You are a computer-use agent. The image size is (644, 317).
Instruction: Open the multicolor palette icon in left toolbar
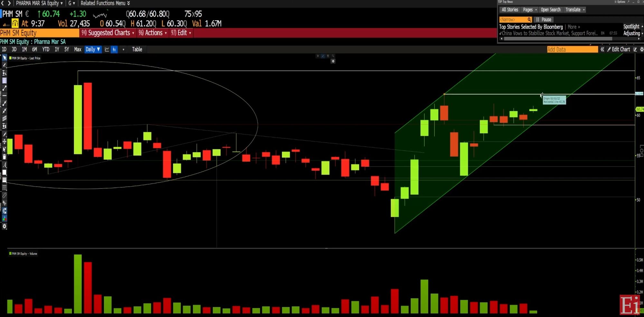[5, 219]
